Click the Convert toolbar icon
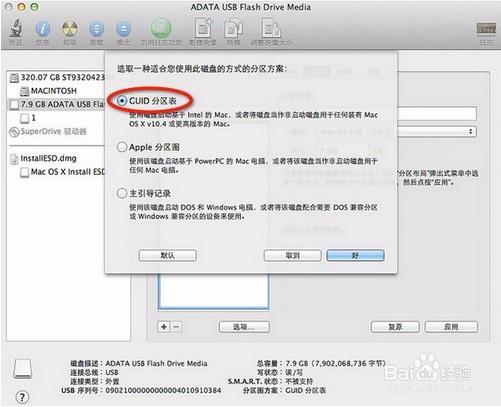 [x=233, y=29]
